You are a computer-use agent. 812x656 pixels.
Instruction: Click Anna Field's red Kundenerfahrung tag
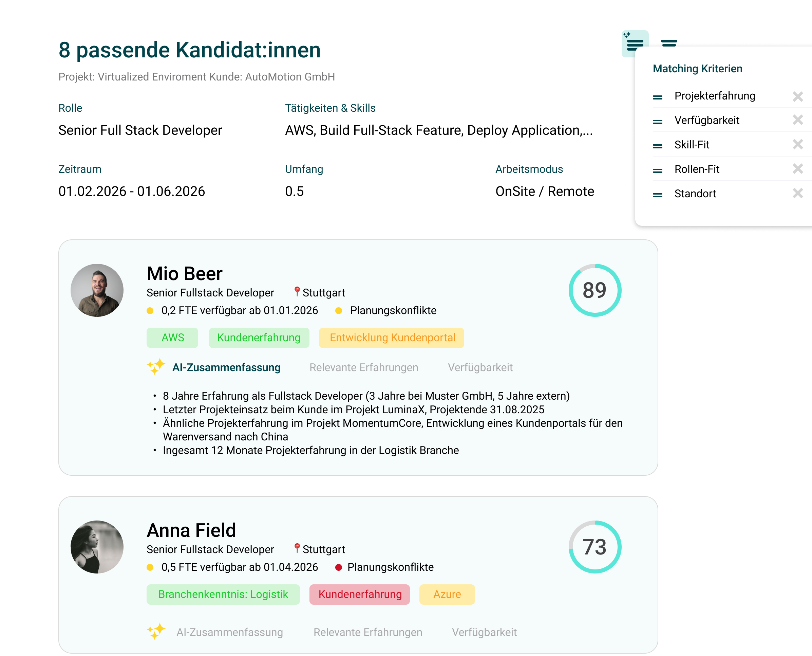360,595
